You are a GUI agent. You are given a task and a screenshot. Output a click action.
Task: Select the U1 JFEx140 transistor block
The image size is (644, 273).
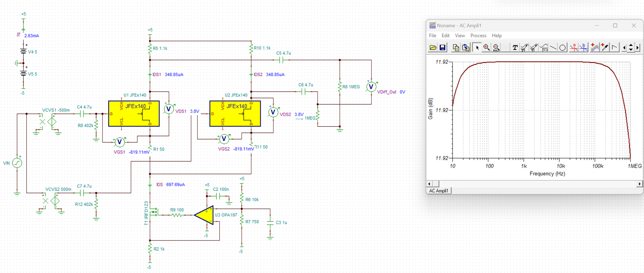(134, 114)
